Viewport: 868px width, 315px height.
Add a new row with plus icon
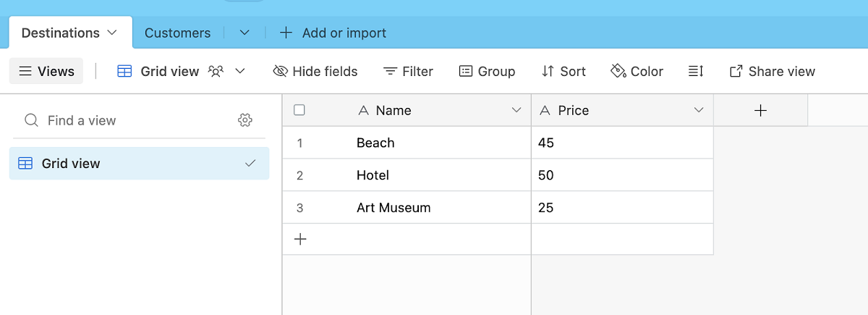pos(301,239)
